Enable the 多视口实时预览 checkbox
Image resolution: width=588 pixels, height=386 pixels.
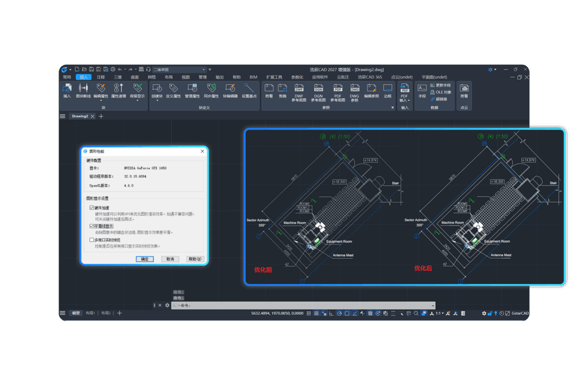[91, 240]
